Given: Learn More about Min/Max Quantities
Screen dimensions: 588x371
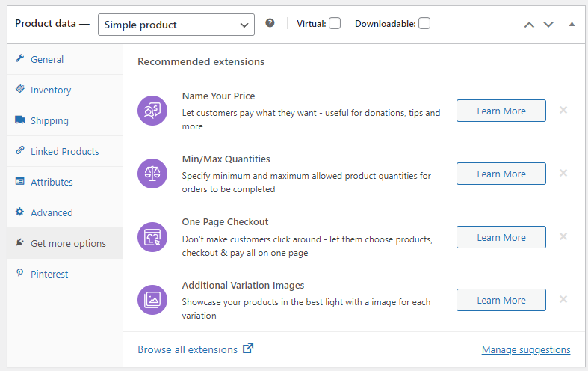Looking at the screenshot, I should [x=501, y=174].
